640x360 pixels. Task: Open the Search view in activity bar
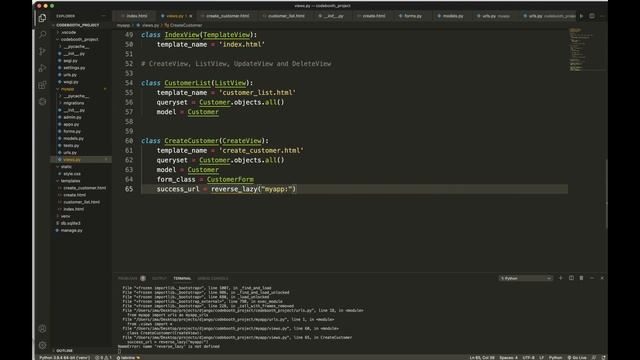42,35
